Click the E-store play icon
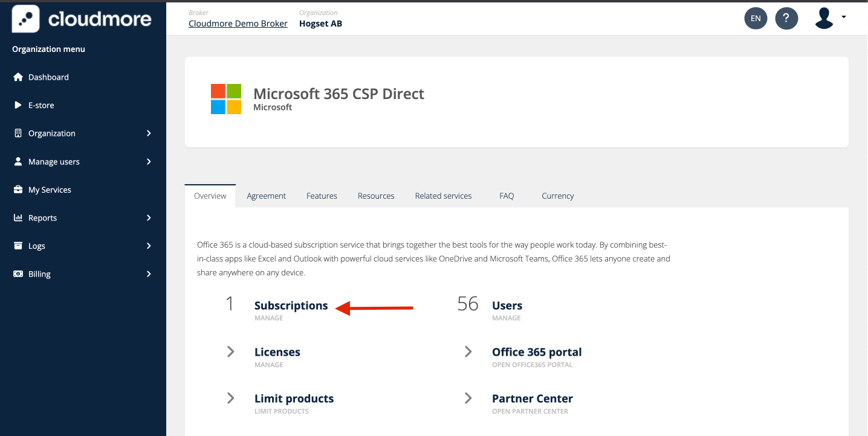Screen dimensions: 868x436 [x=18, y=105]
